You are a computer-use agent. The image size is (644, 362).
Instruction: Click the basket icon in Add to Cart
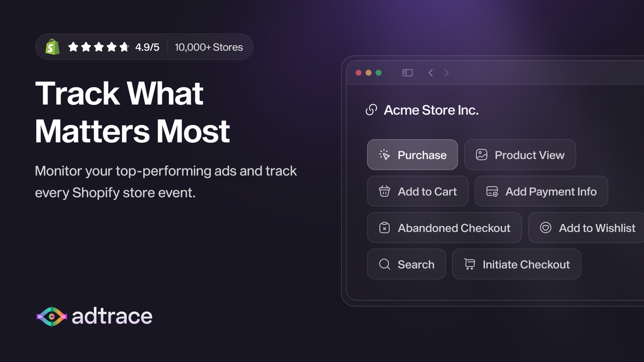point(384,192)
